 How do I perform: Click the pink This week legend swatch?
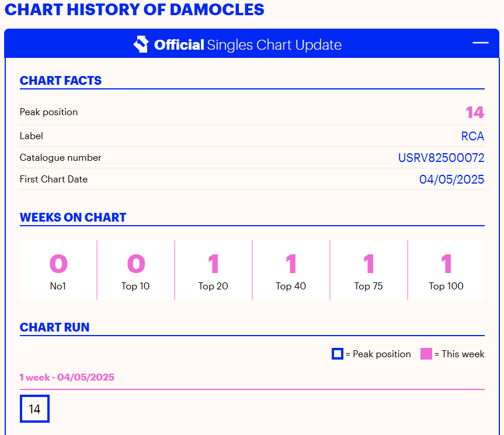pos(427,354)
